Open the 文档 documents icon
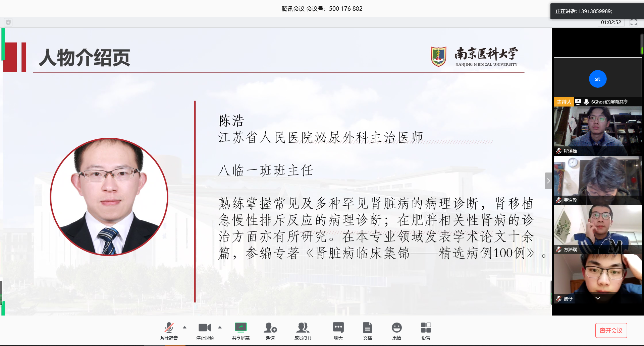Viewport: 644px width, 346px height. (367, 331)
